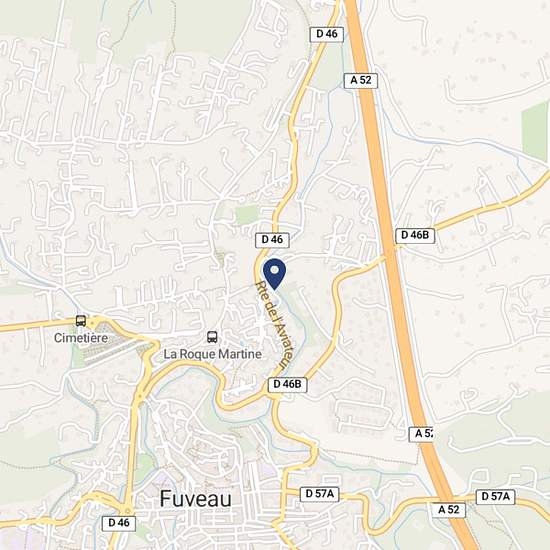Click the D 46 road shield near pin

click(x=272, y=240)
